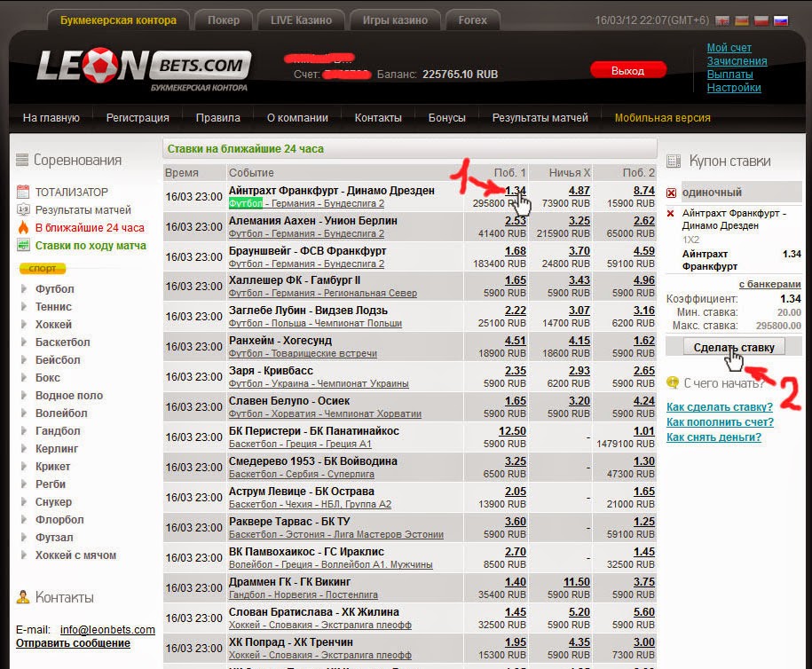Image resolution: width=812 pixels, height=669 pixels.
Task: Open Футбол - Польша - Чемпионат Польши league link
Action: click(x=315, y=323)
